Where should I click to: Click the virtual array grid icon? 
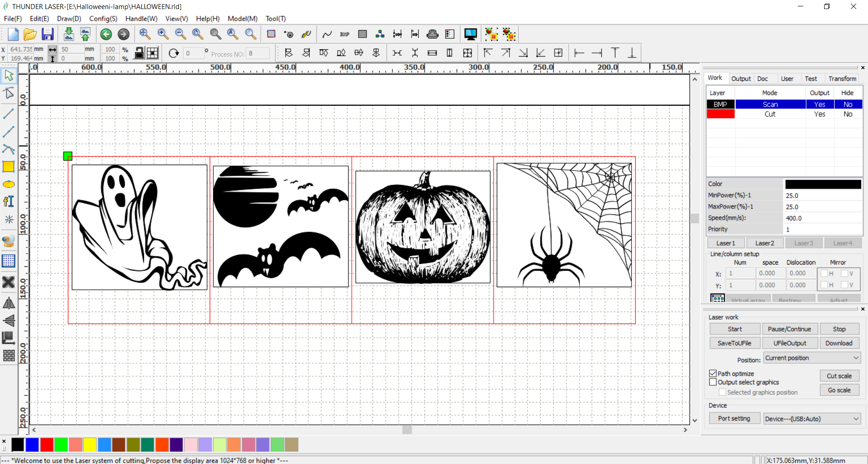(x=717, y=298)
